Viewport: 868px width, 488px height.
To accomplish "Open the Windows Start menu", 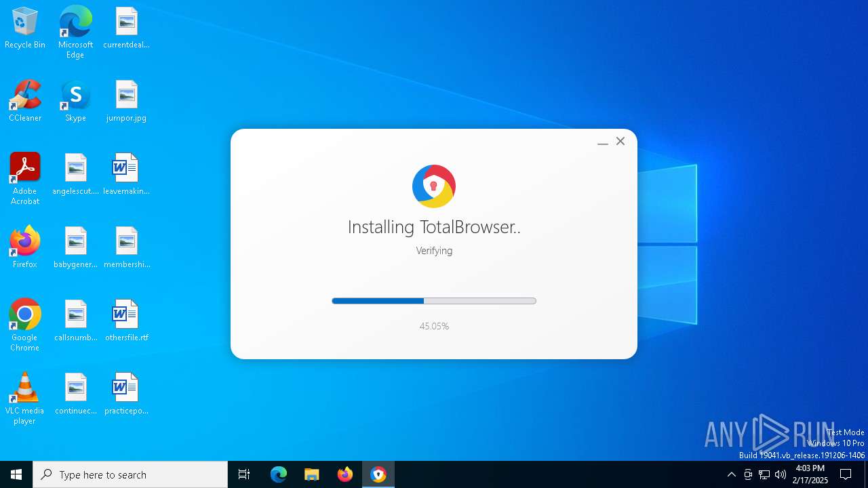I will [16, 474].
